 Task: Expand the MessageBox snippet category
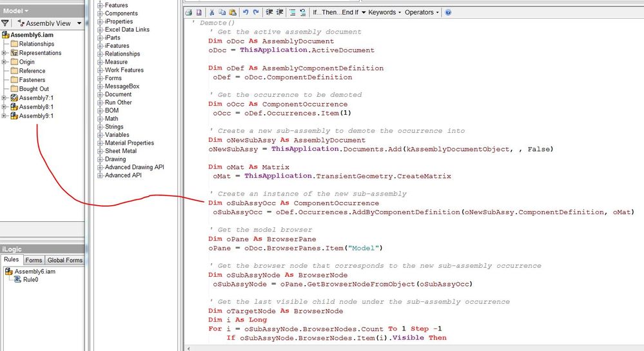(100, 86)
